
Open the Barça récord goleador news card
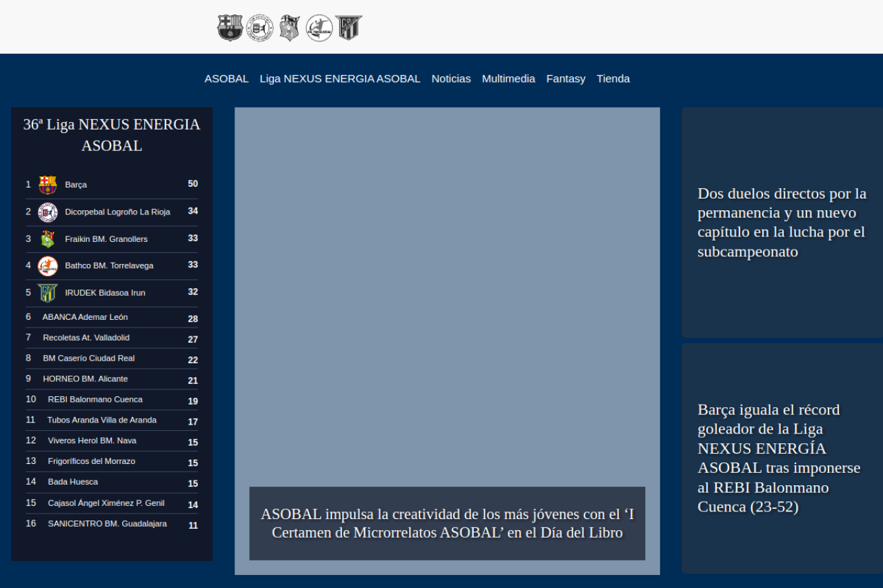[x=782, y=458]
